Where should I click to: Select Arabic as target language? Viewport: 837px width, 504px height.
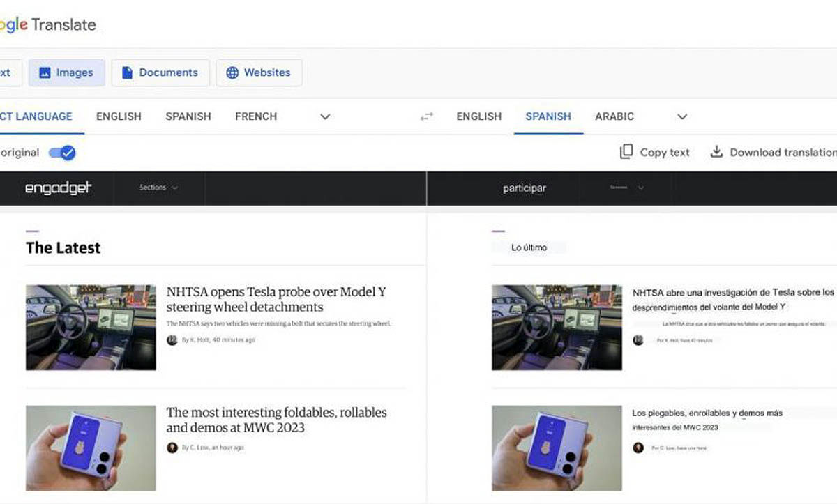pos(614,116)
